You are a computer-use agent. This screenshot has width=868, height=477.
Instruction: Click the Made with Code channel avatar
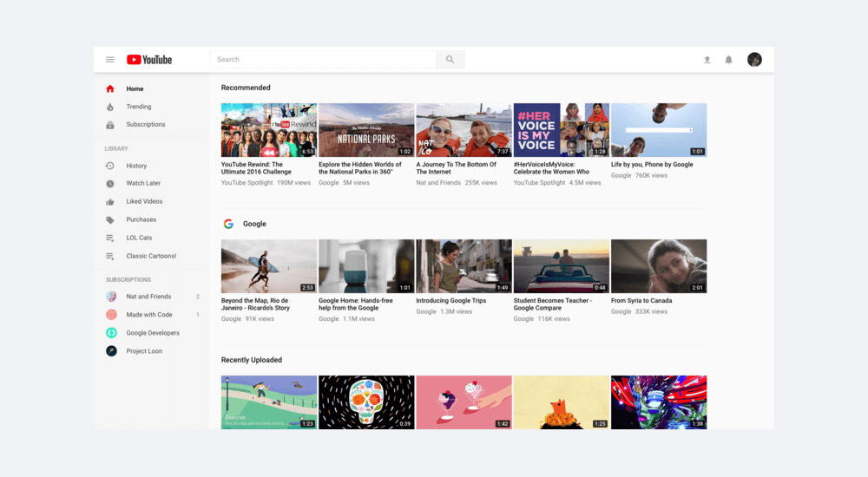pos(111,315)
